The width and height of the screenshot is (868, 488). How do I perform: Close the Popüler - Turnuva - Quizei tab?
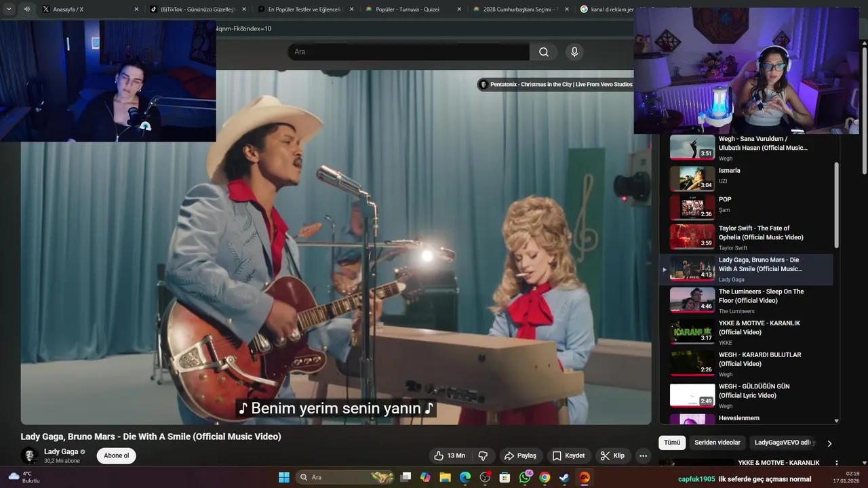click(459, 9)
